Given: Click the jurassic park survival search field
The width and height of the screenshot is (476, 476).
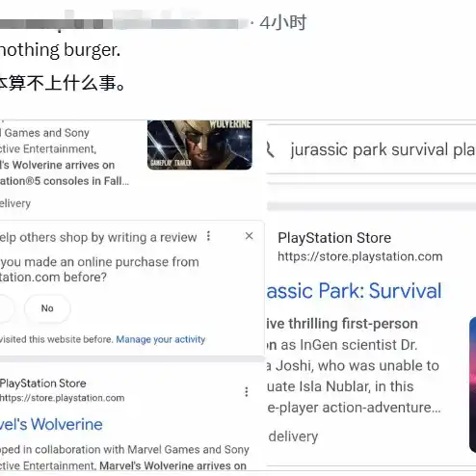Looking at the screenshot, I should click(371, 149).
